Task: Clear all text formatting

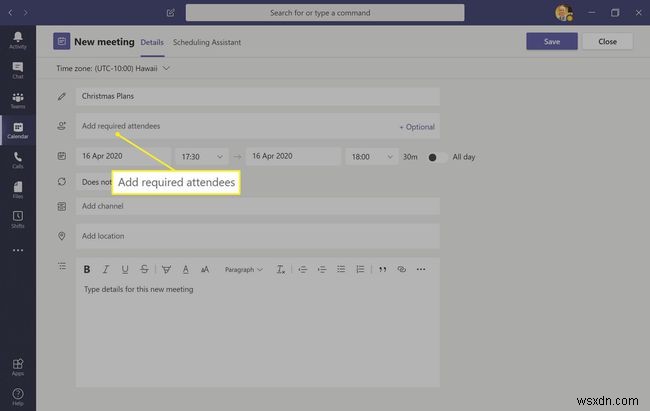Action: coord(281,269)
